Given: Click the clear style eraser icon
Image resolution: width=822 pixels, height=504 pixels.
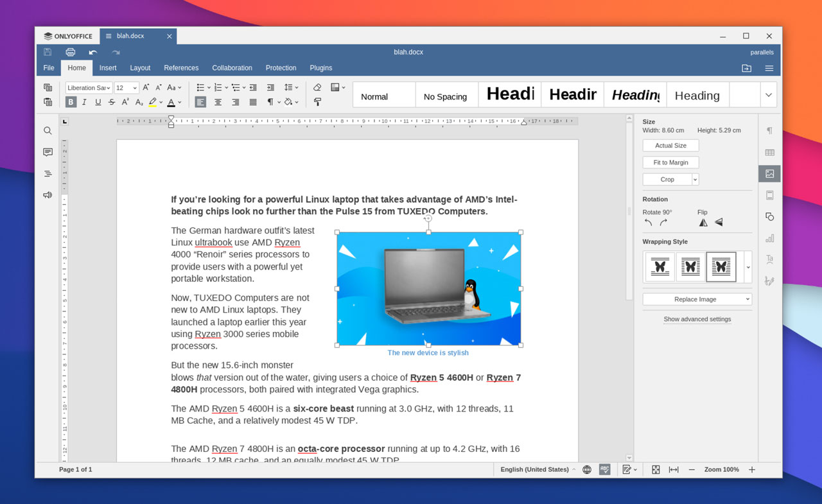Looking at the screenshot, I should [x=317, y=87].
